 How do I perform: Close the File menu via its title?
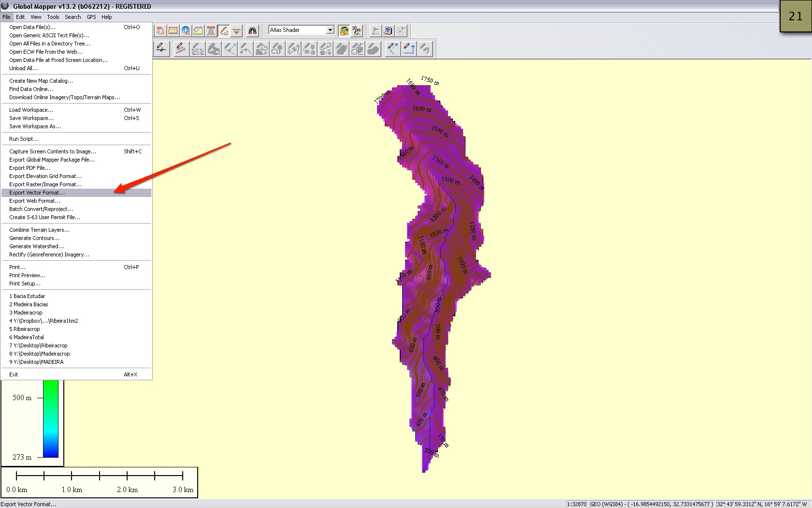6,17
